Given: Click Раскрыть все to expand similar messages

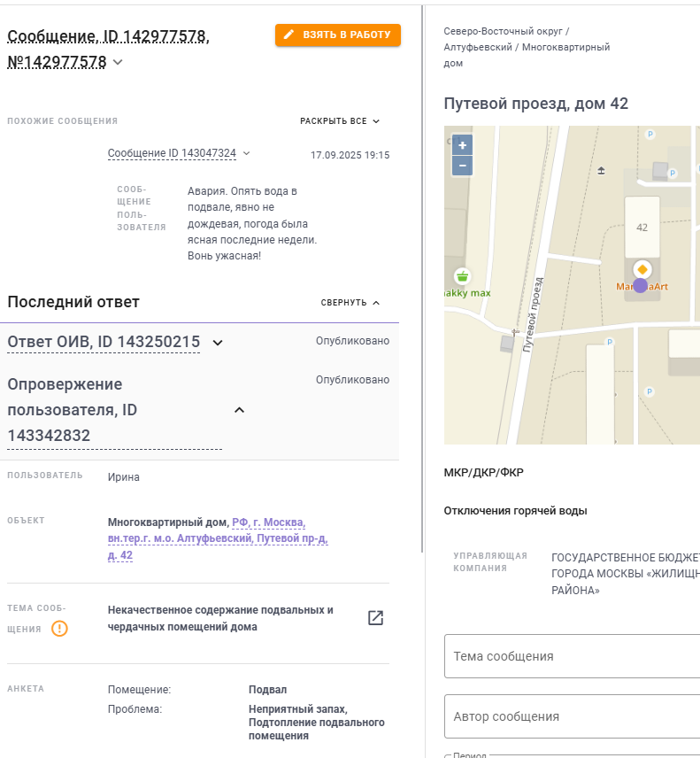Looking at the screenshot, I should pyautogui.click(x=340, y=120).
